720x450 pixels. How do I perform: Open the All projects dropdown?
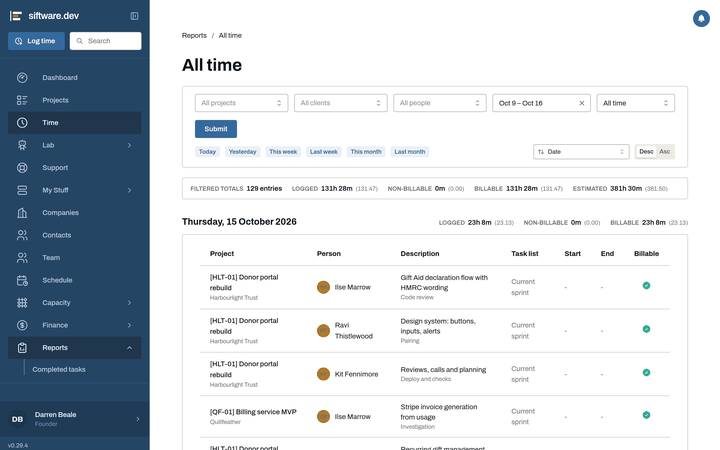pyautogui.click(x=242, y=103)
